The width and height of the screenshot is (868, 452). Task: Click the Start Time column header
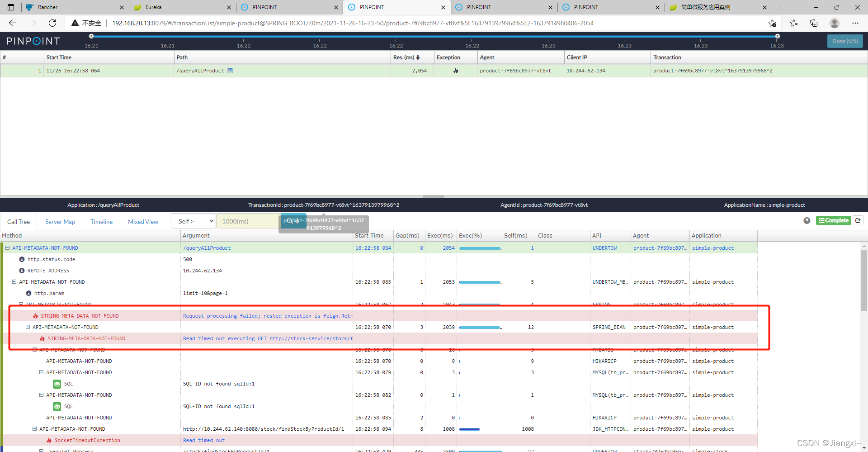click(59, 57)
